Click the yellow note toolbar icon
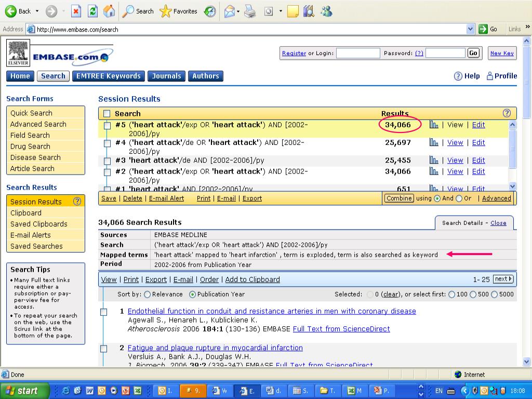Viewport: 532px width, 399px height. (x=293, y=11)
